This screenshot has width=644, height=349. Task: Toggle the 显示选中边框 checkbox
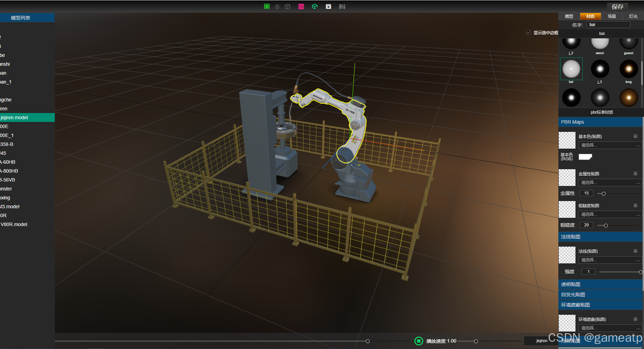pyautogui.click(x=528, y=32)
